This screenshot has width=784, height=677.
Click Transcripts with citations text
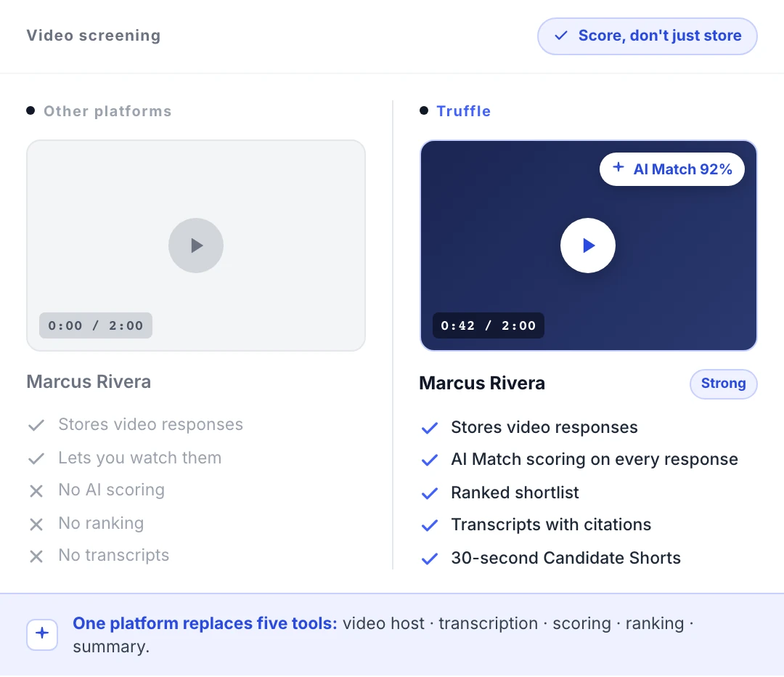tap(551, 524)
